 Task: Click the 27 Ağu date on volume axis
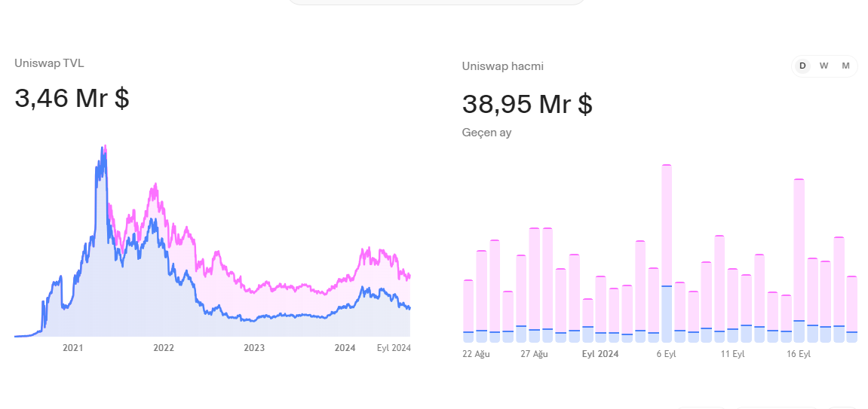(x=534, y=353)
